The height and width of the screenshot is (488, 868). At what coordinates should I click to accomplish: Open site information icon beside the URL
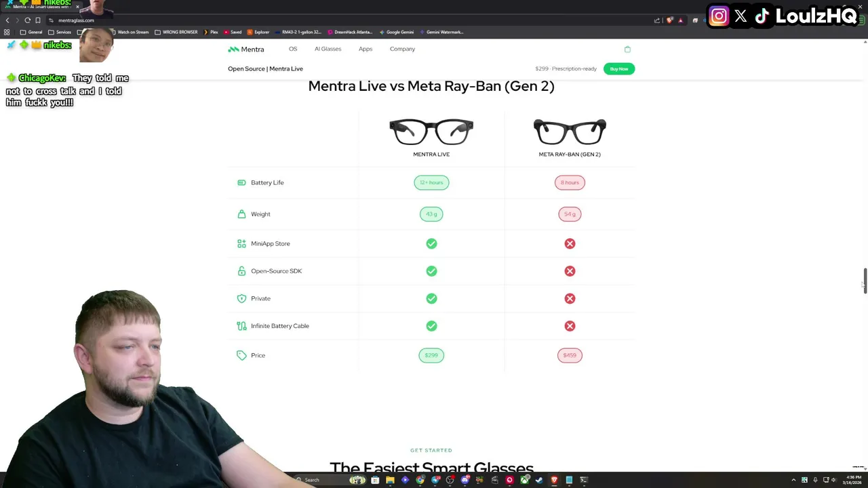coord(51,20)
